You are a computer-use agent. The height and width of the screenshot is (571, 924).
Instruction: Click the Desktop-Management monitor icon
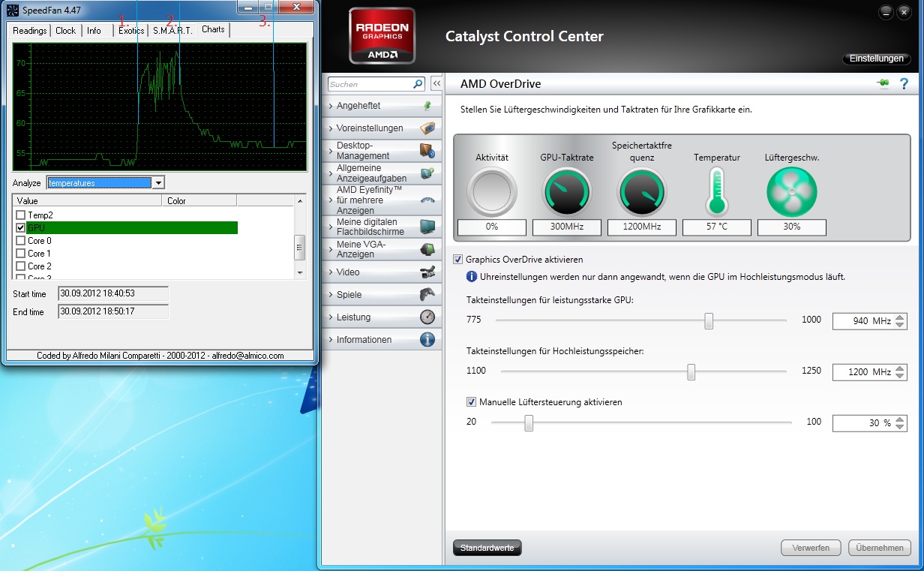point(427,151)
